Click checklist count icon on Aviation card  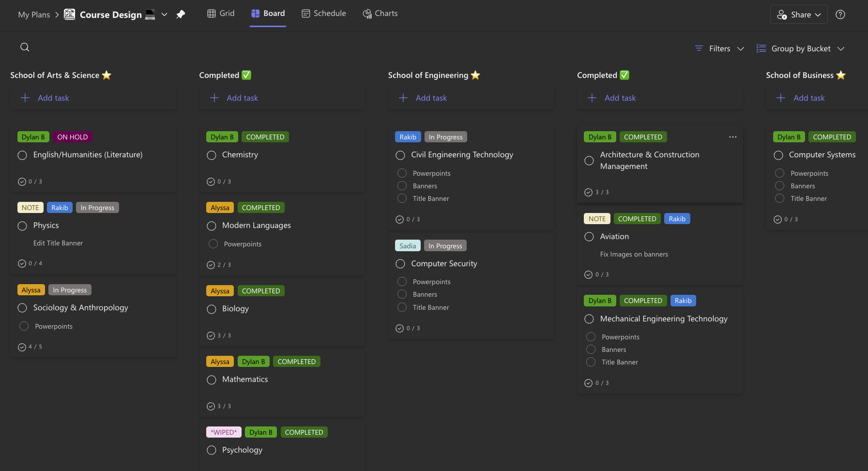pos(589,274)
